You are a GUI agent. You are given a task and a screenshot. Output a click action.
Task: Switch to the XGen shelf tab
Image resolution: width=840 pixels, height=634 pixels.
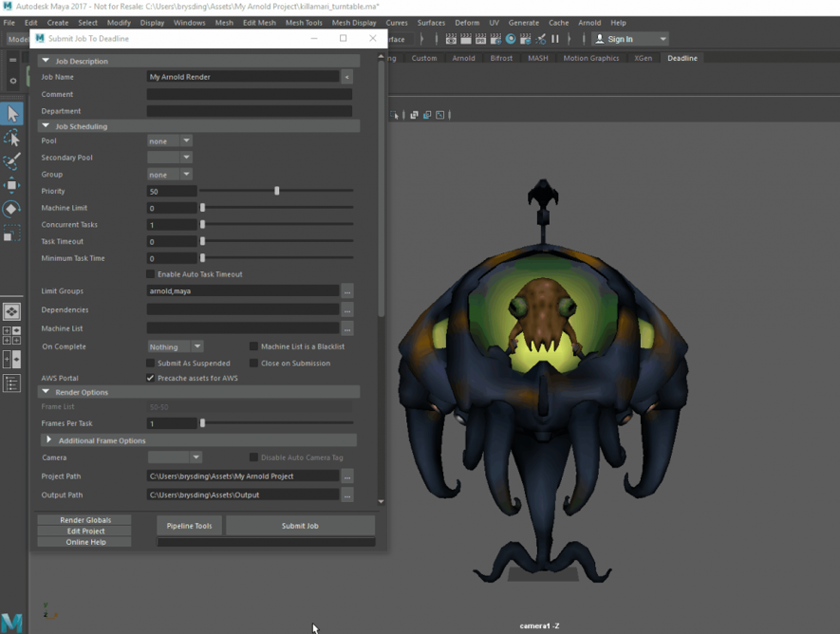pos(643,58)
